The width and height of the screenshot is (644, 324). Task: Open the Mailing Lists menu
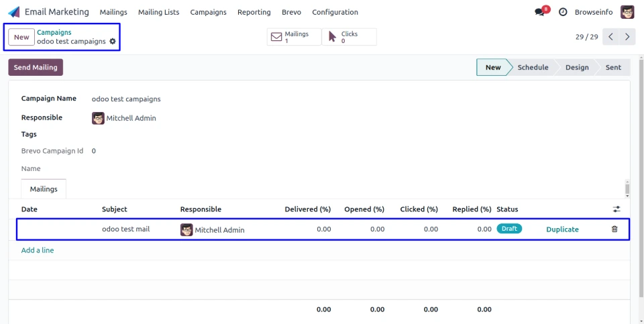(158, 12)
